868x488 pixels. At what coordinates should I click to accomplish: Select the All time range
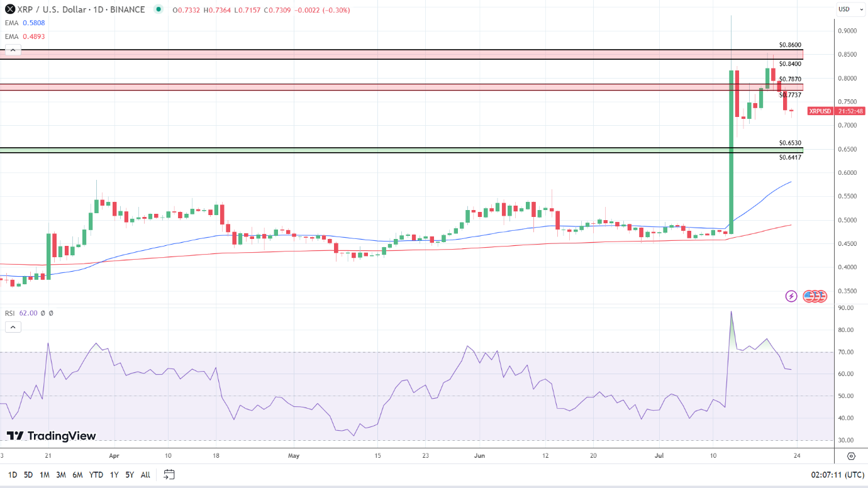click(x=145, y=475)
